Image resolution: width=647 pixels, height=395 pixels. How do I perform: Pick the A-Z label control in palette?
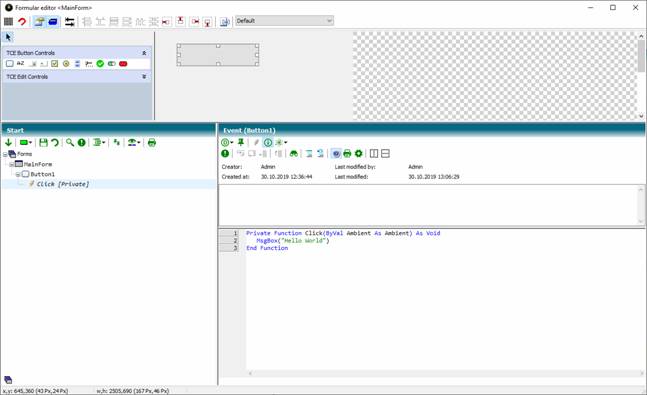coord(21,64)
